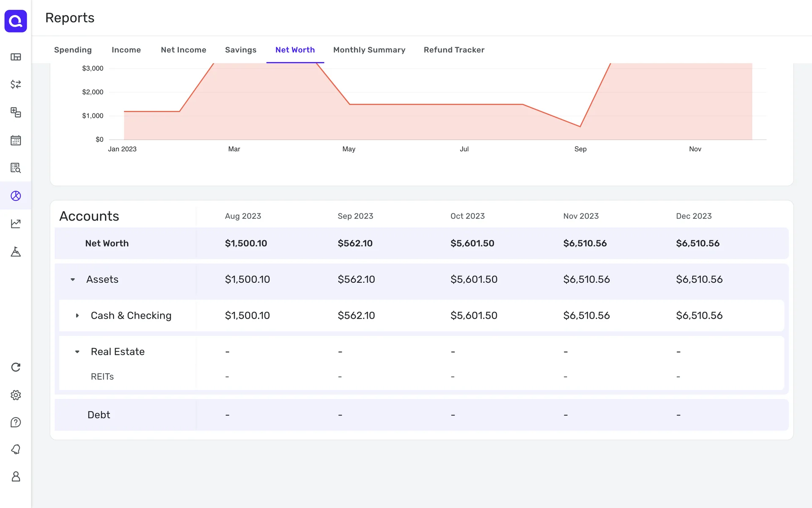The height and width of the screenshot is (508, 812).
Task: Switch to the Spending tab
Action: click(x=73, y=50)
